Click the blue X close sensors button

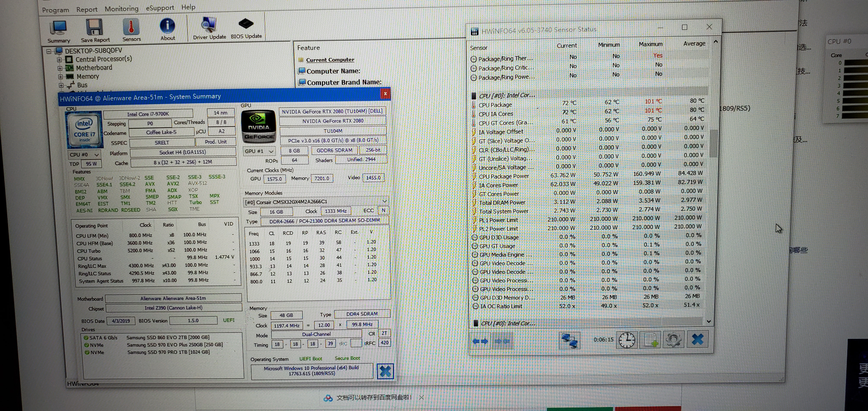pos(697,339)
